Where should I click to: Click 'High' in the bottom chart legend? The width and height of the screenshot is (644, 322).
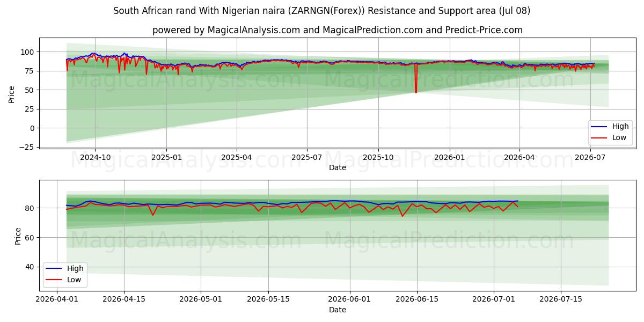75,268
